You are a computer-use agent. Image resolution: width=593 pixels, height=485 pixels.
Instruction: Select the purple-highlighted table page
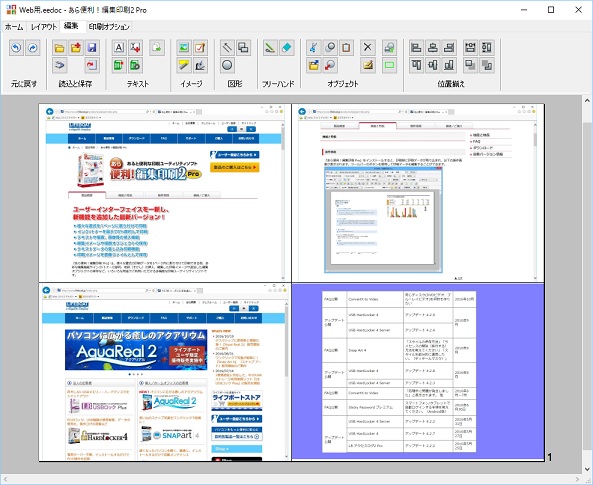click(x=418, y=372)
